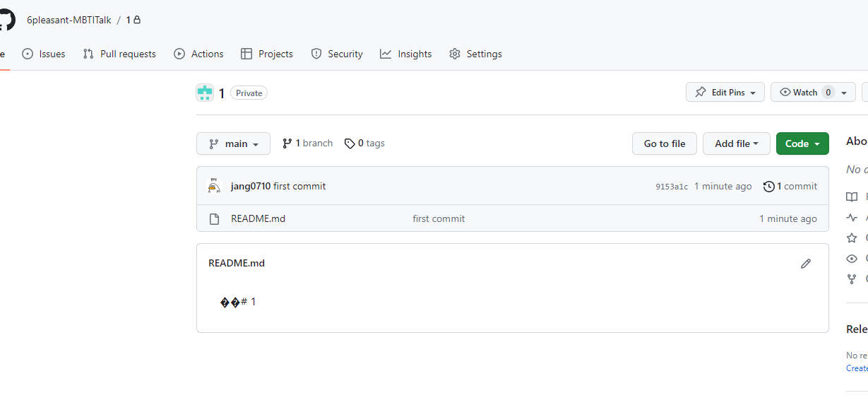The image size is (868, 410).
Task: Switch to the Issues tab
Action: click(x=44, y=54)
